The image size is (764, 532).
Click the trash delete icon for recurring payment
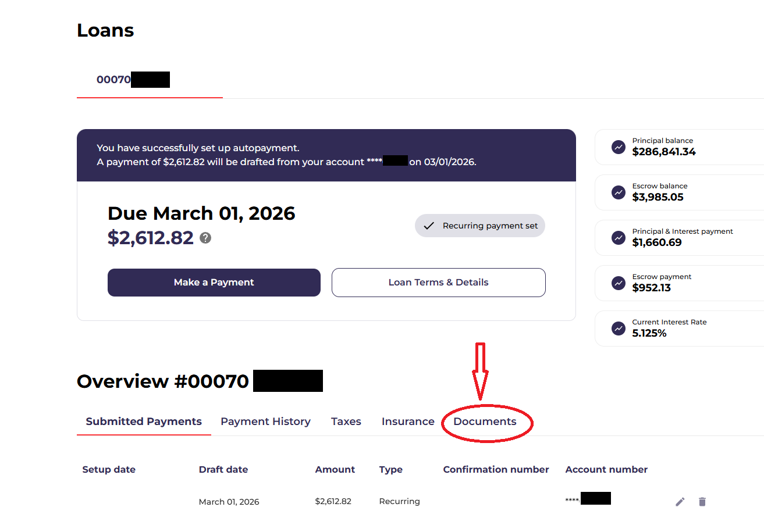(702, 502)
